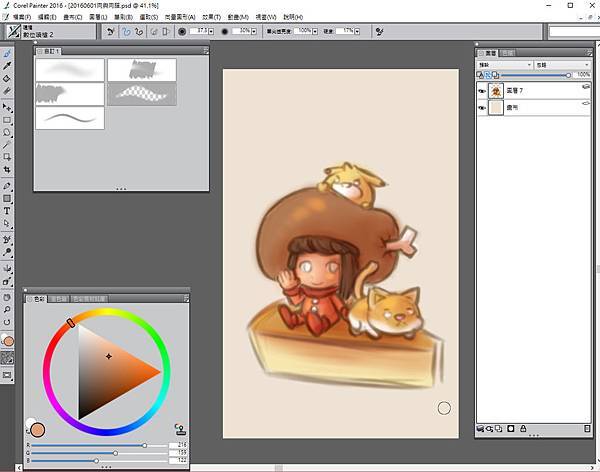Select the Rotate Page tool
The height and width of the screenshot is (472, 600).
pyautogui.click(x=7, y=322)
